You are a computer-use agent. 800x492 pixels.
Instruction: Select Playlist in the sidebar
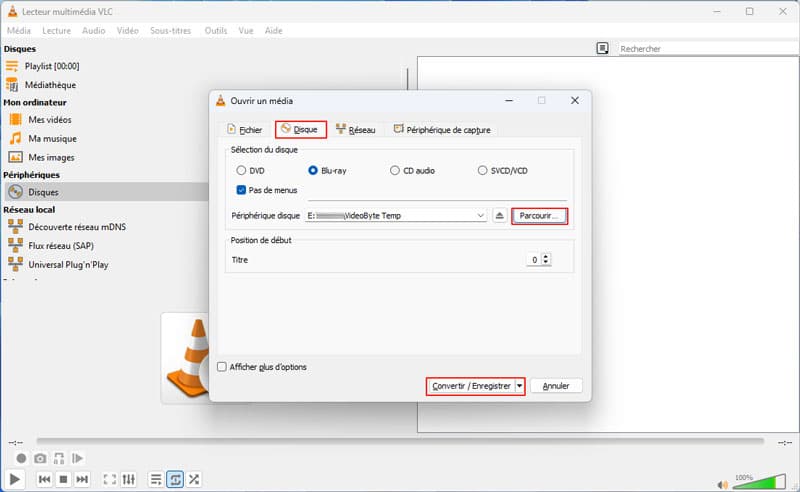[x=52, y=66]
